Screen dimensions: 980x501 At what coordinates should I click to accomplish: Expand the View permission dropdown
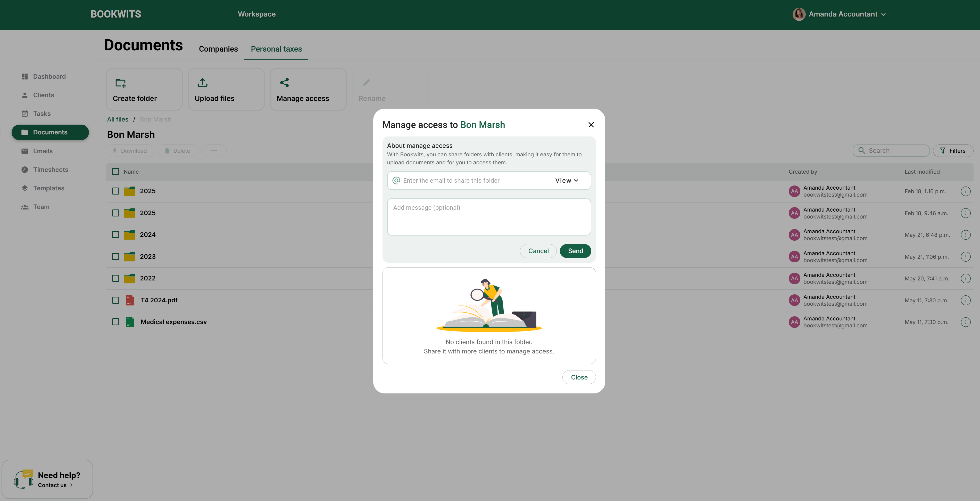click(x=567, y=181)
